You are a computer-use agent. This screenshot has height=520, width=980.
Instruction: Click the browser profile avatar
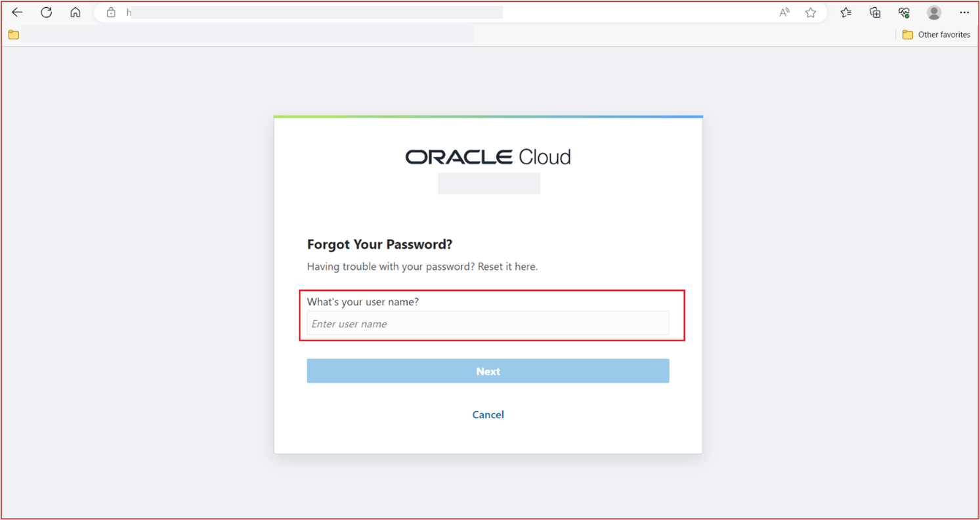pos(933,12)
